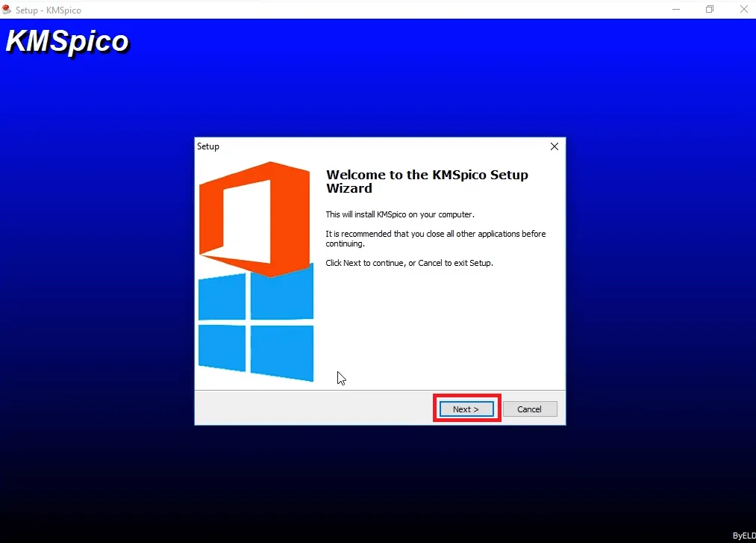Close the Setup dialog with the X
The height and width of the screenshot is (543, 756).
[x=554, y=146]
